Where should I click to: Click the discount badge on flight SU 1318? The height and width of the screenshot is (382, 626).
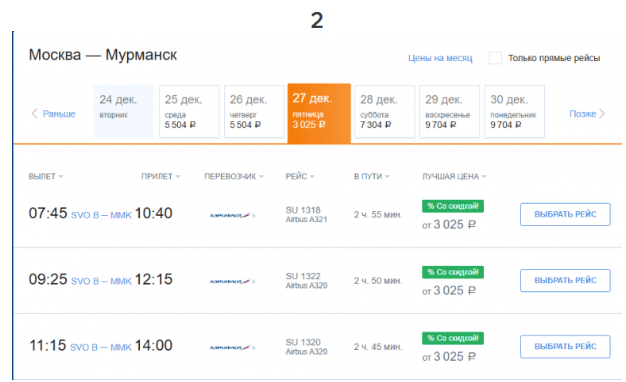pos(453,206)
